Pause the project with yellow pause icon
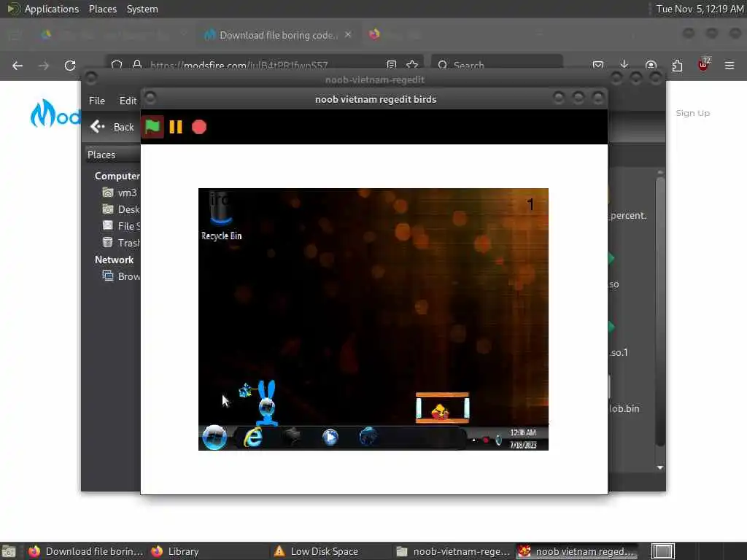747x560 pixels. pos(176,127)
